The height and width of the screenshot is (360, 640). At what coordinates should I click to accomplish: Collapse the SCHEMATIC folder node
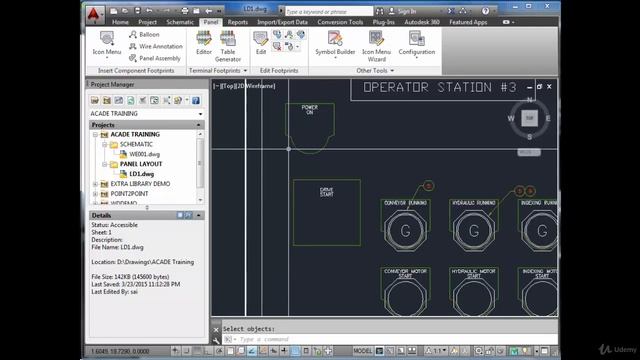[x=104, y=144]
